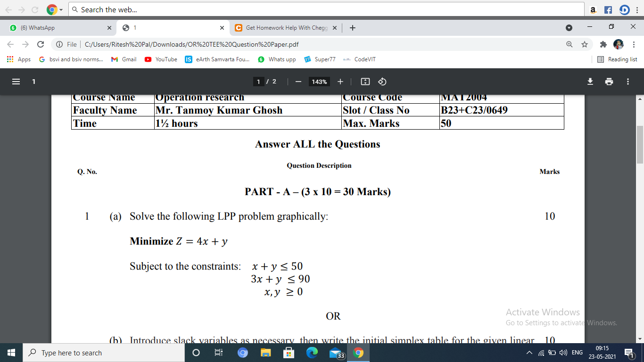Click the Minimize Z = 4x + y line

[179, 241]
